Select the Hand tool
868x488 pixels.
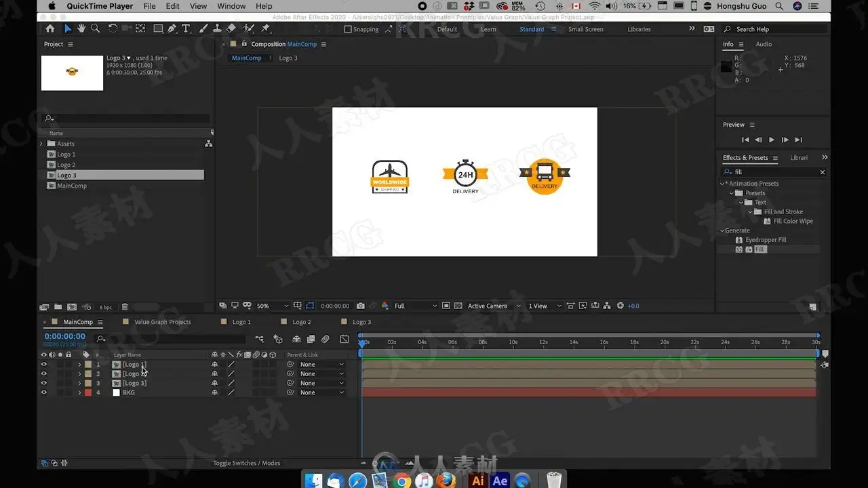pyautogui.click(x=81, y=28)
